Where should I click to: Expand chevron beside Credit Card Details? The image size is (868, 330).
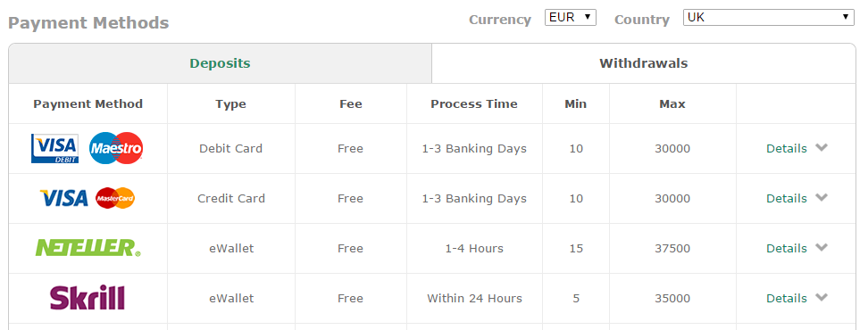pos(822,197)
